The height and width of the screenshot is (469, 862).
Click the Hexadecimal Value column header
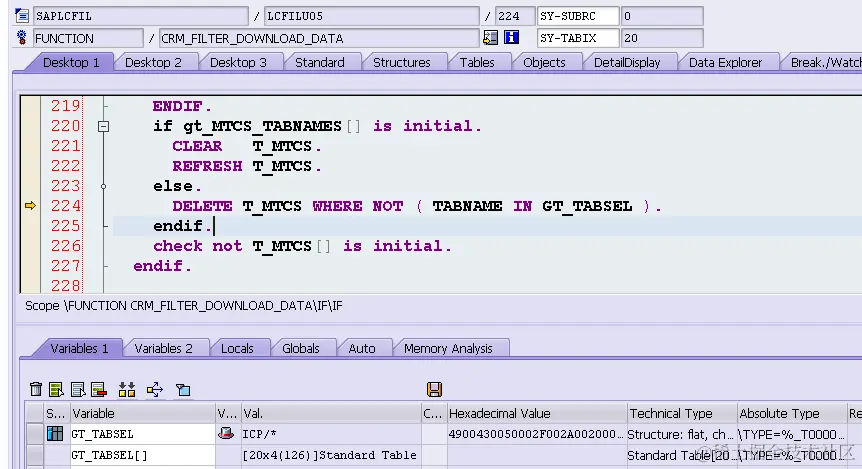click(x=537, y=413)
